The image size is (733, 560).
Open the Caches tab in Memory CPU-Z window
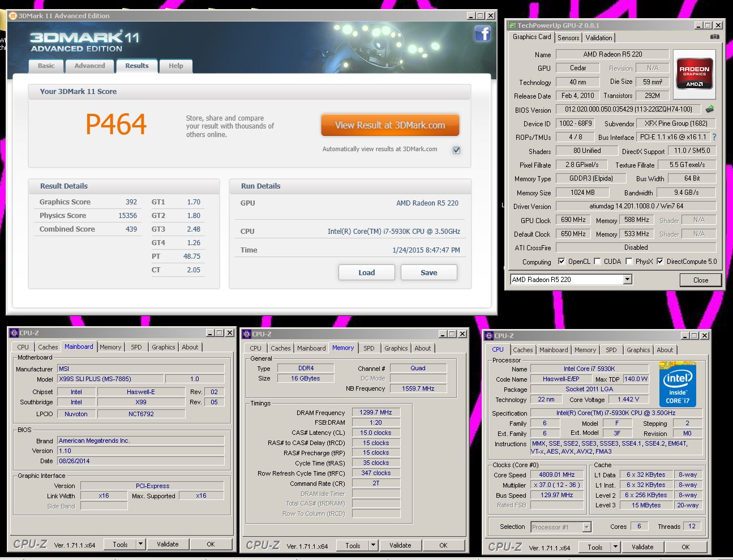pos(280,348)
